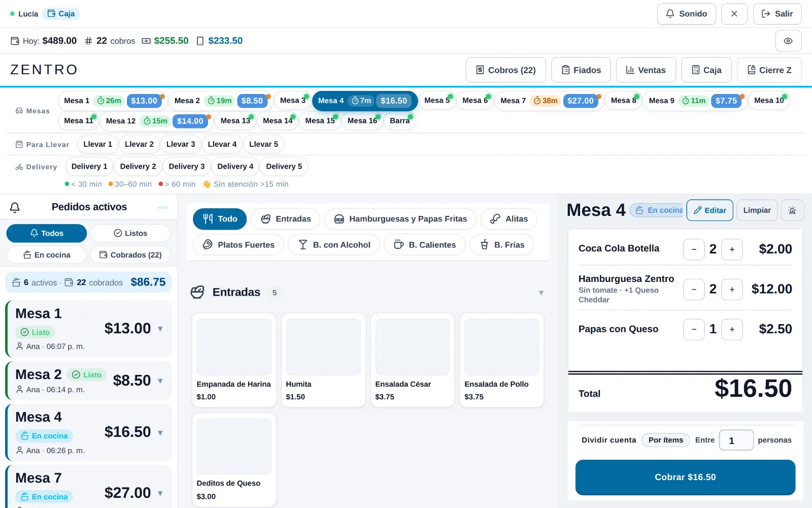The image size is (812, 508).
Task: Toggle the Sonido notification sound
Action: coord(686,14)
